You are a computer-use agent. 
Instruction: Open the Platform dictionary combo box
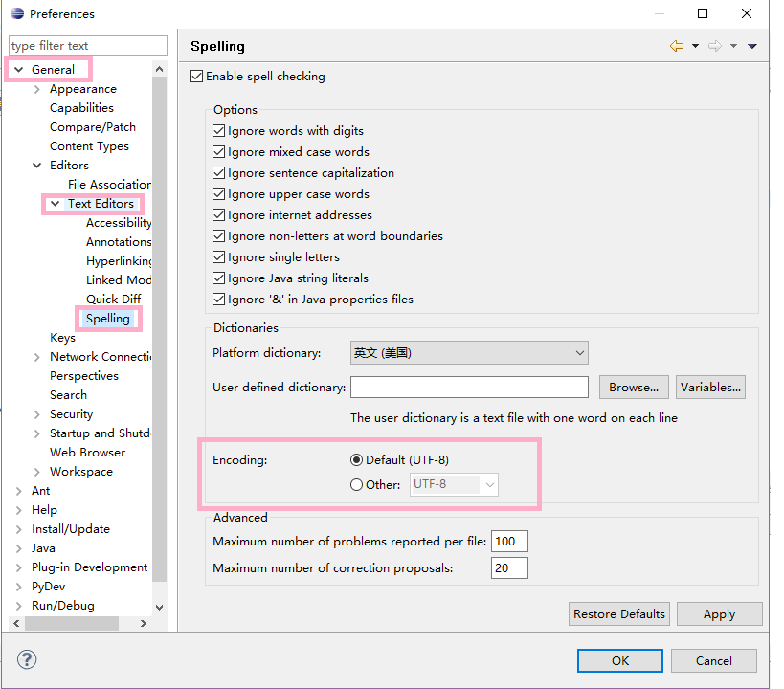[x=469, y=353]
